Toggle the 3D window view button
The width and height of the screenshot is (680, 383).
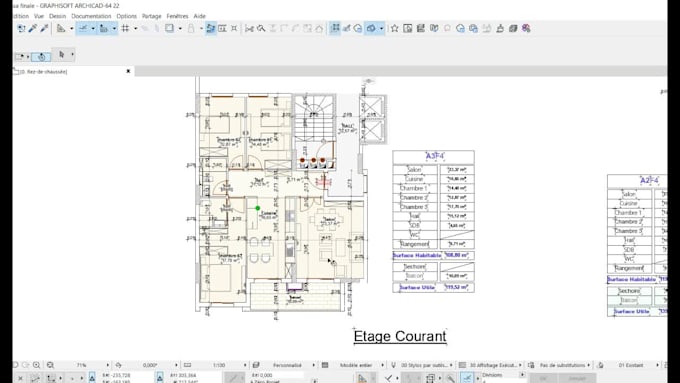coord(372,29)
